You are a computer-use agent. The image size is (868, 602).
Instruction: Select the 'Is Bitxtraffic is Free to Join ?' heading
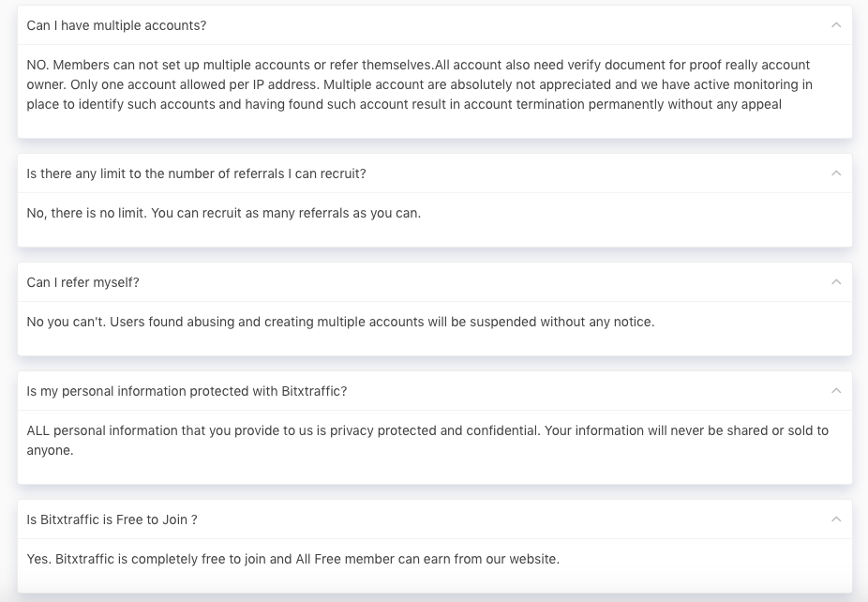tap(112, 519)
